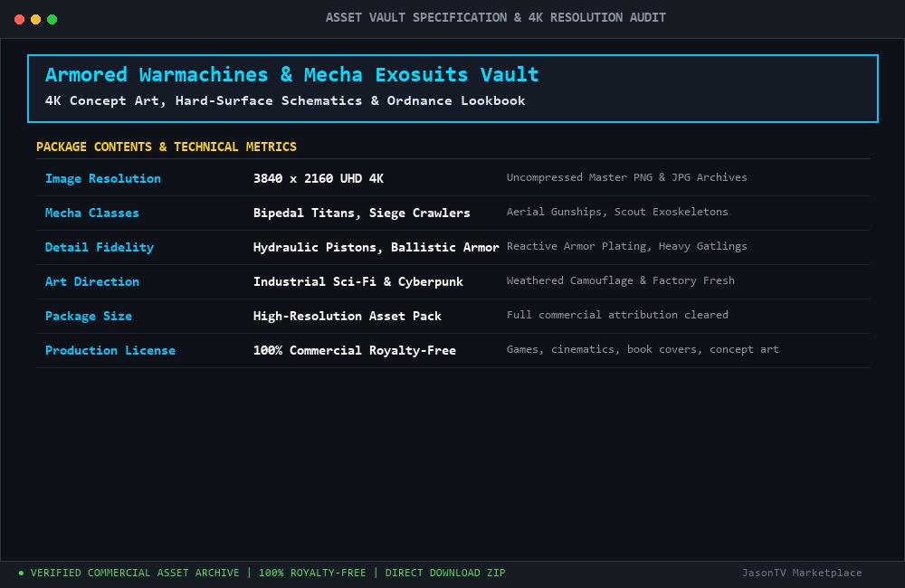Click 'Reactive Armor Plating, Heavy Gatlings' note
This screenshot has height=588, width=905.
point(627,246)
